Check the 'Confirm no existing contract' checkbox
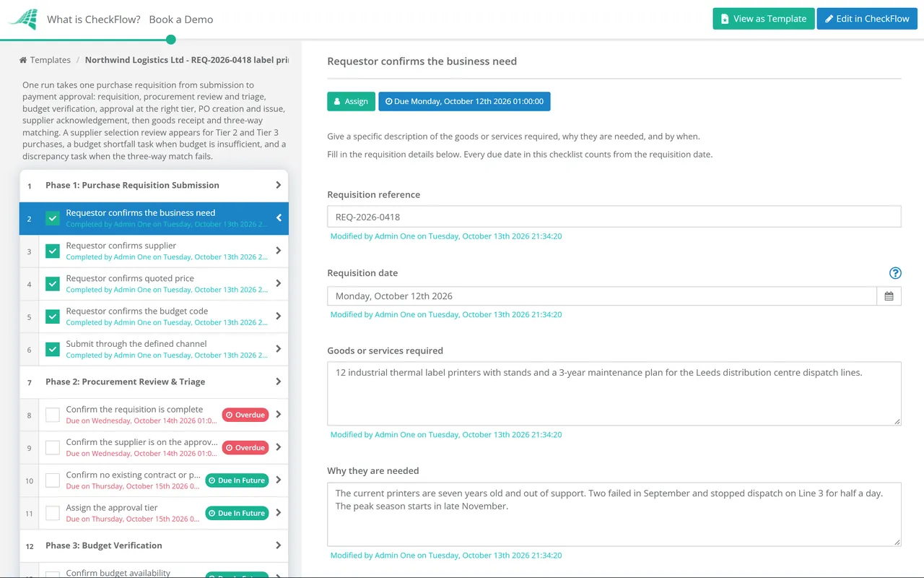Image resolution: width=924 pixels, height=578 pixels. (53, 480)
